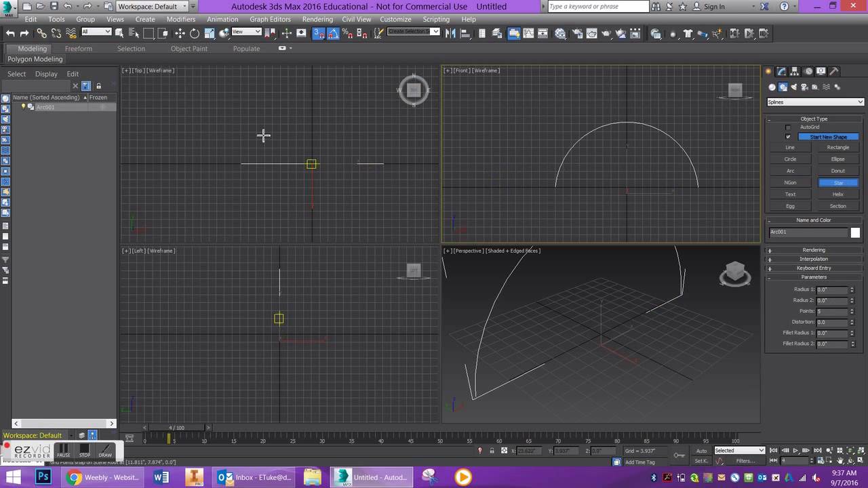Activate the Select and Scale tool
This screenshot has height=488, width=868.
210,33
